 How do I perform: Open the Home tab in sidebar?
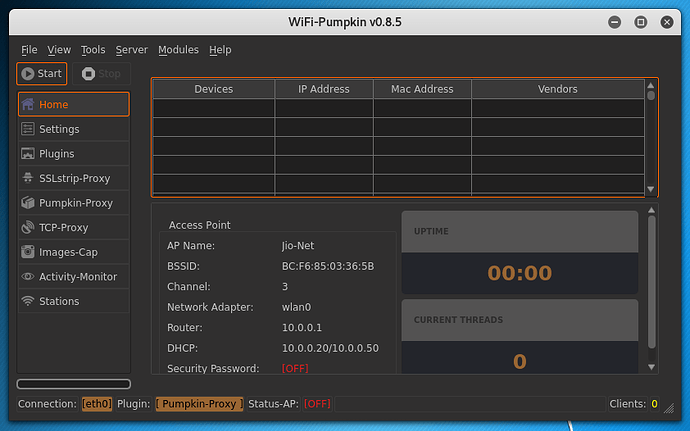(73, 104)
